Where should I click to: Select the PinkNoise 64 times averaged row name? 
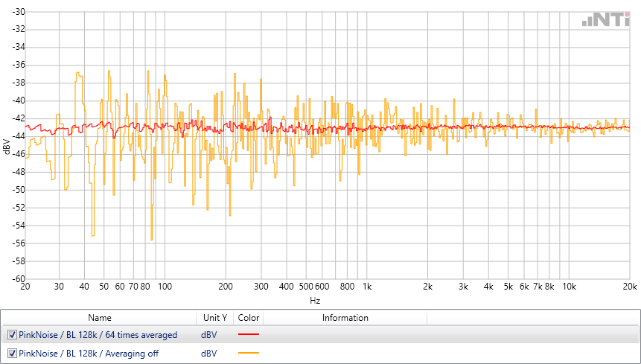[98, 335]
